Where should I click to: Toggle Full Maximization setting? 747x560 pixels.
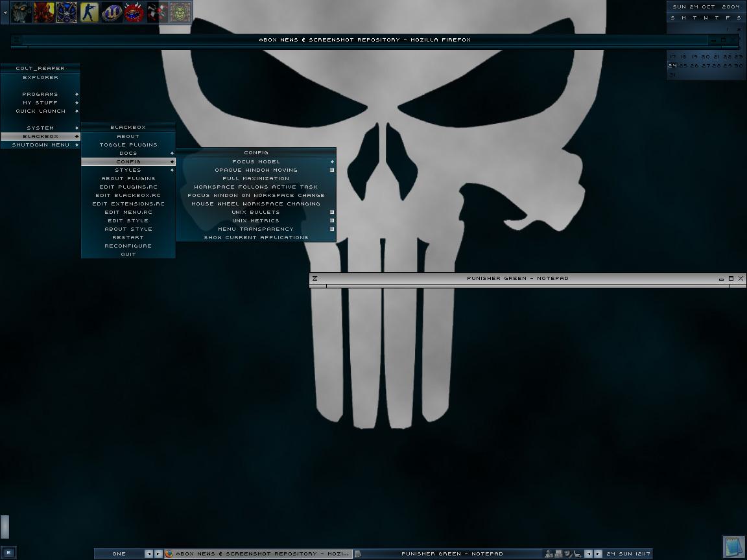(256, 179)
